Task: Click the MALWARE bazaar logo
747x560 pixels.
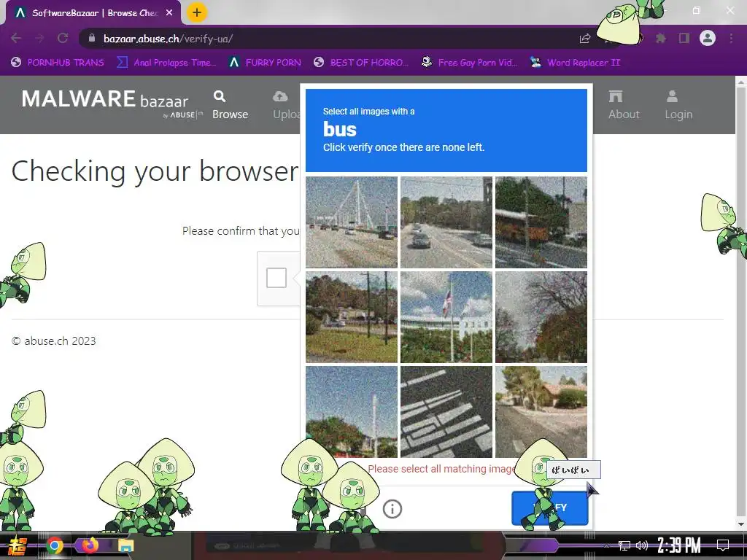Action: pos(111,103)
